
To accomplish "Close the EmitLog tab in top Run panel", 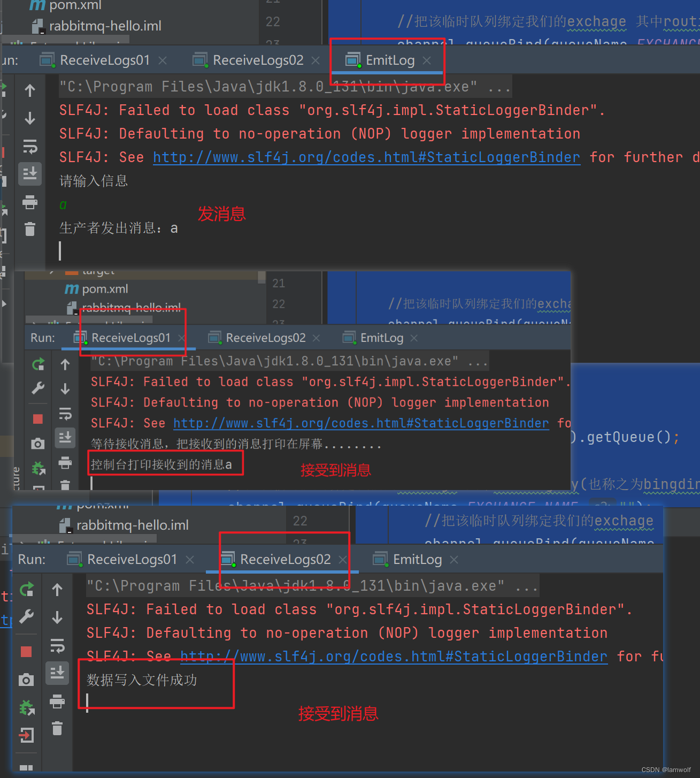I will (x=427, y=60).
